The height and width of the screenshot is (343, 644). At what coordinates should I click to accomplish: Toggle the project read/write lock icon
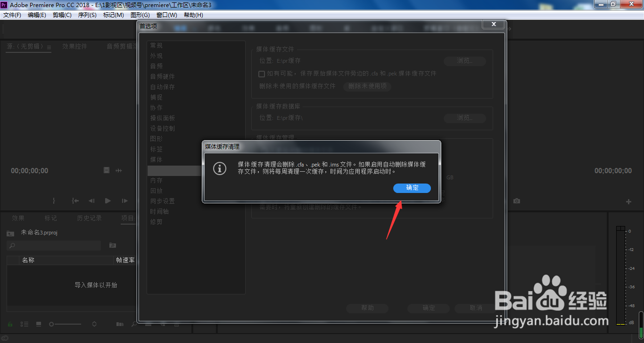point(10,324)
